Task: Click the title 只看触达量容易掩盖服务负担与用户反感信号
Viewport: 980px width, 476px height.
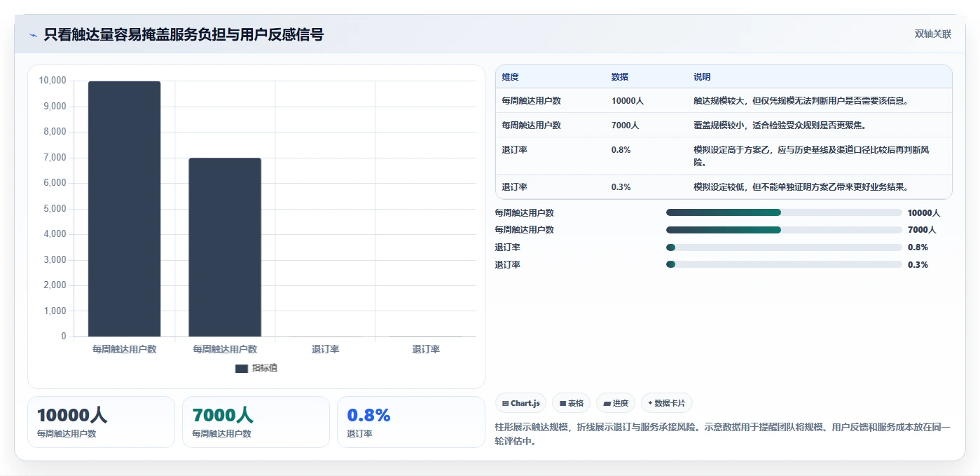Action: point(184,34)
